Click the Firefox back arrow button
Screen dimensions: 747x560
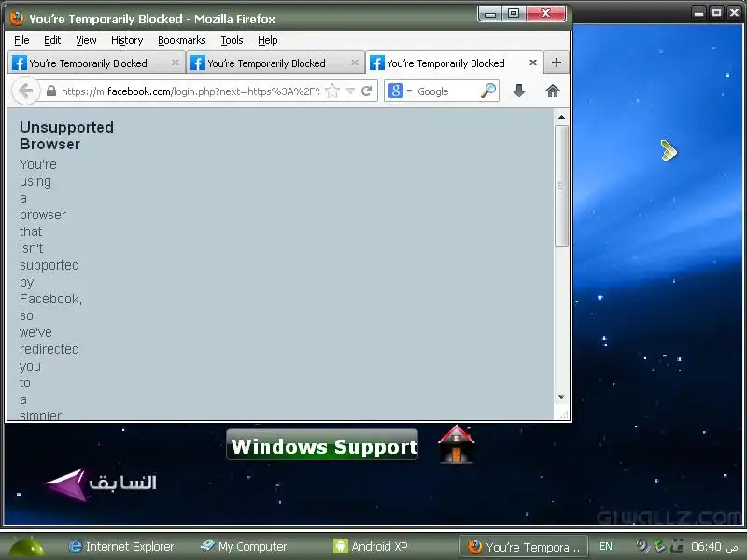(x=26, y=91)
